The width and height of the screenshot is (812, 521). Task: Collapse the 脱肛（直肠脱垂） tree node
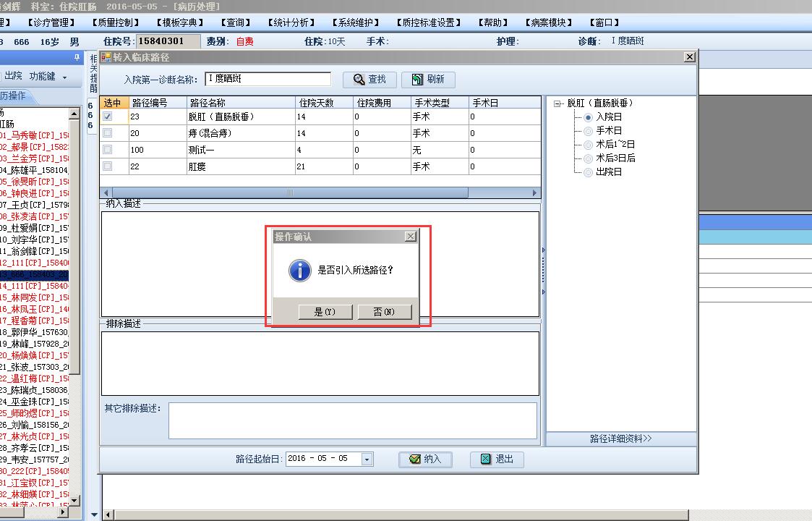click(x=557, y=103)
